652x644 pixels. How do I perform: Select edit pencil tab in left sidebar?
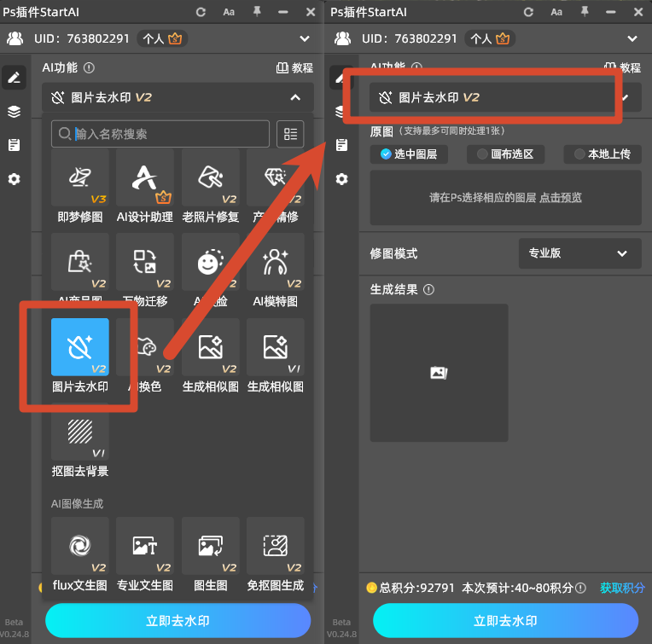(x=15, y=78)
